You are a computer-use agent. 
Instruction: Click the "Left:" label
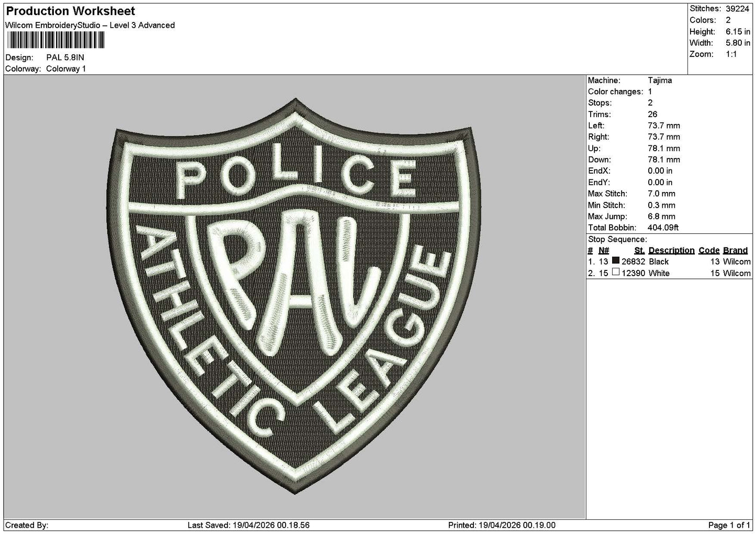click(x=596, y=126)
